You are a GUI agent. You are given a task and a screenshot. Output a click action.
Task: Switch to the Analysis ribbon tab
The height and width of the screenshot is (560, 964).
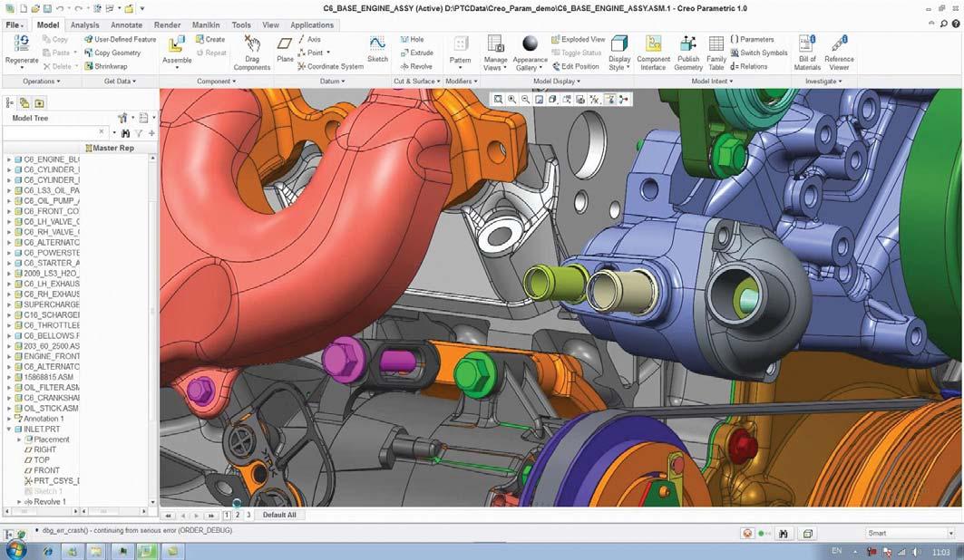pyautogui.click(x=85, y=25)
